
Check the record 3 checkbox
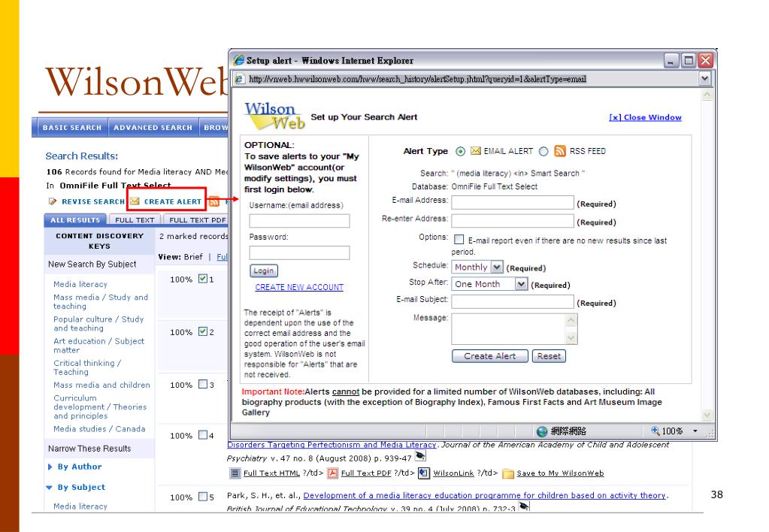coord(202,384)
